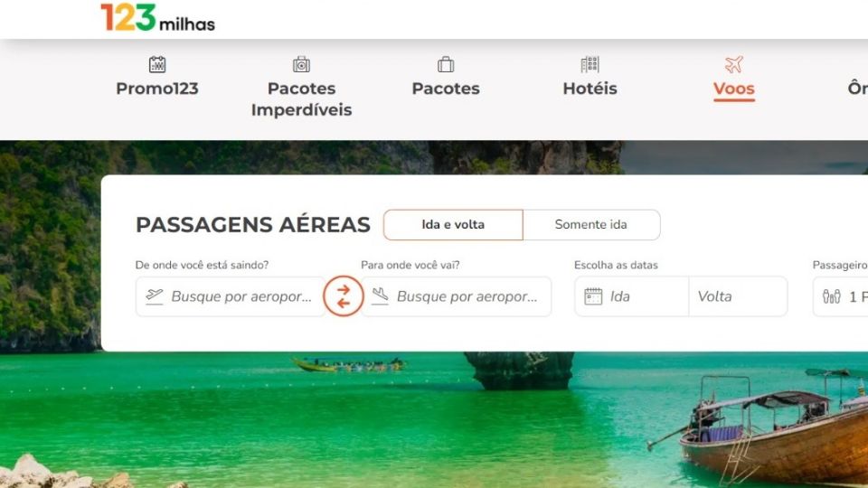Viewport: 868px width, 488px height.
Task: Click the calendar icon in Ida field
Action: (593, 296)
